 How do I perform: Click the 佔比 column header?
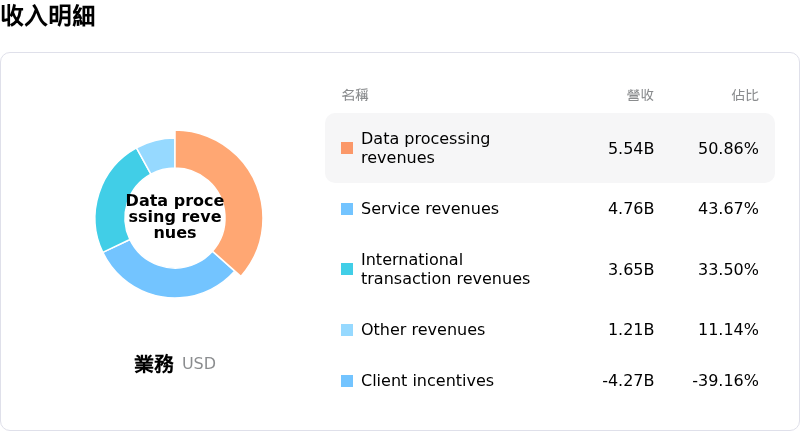pyautogui.click(x=745, y=95)
